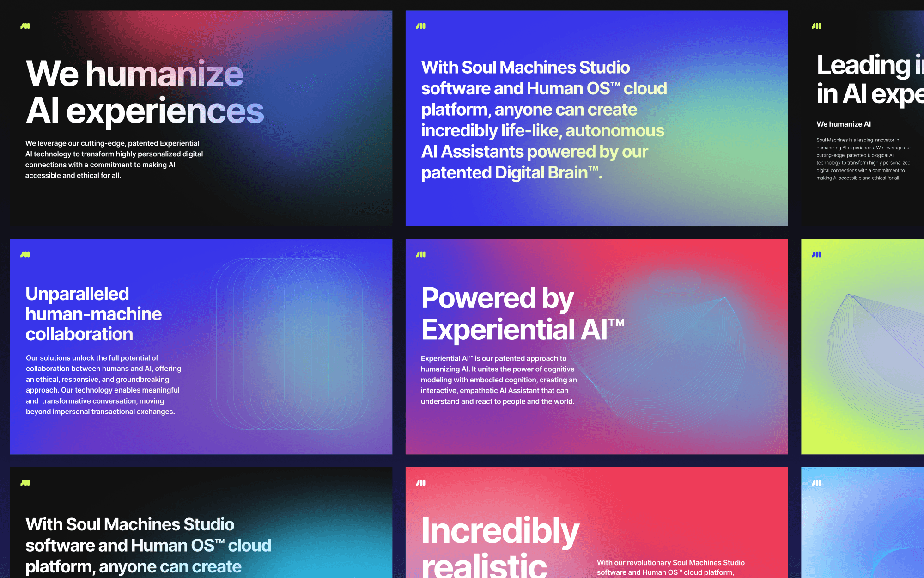
Task: Click logo icon on 'Incredibly realistic' slide
Action: pyautogui.click(x=420, y=483)
